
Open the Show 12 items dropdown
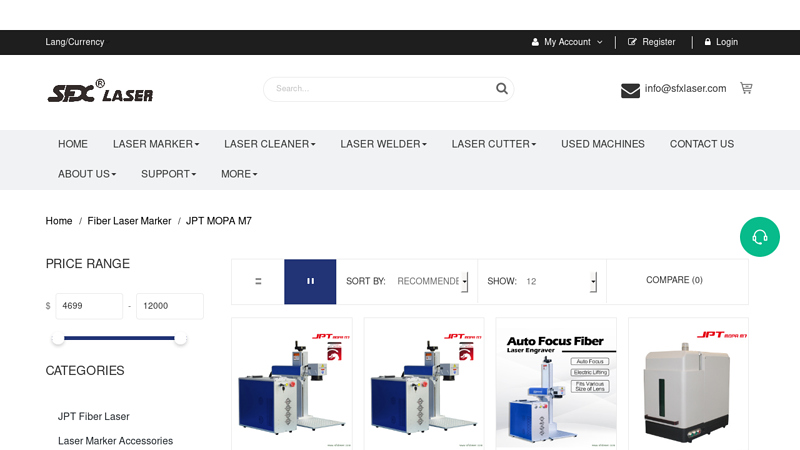coord(561,281)
